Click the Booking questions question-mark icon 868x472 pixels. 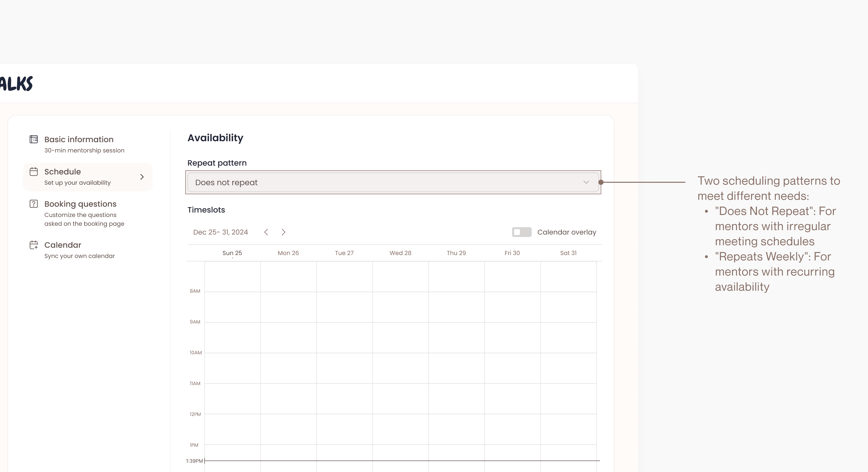[x=34, y=204]
